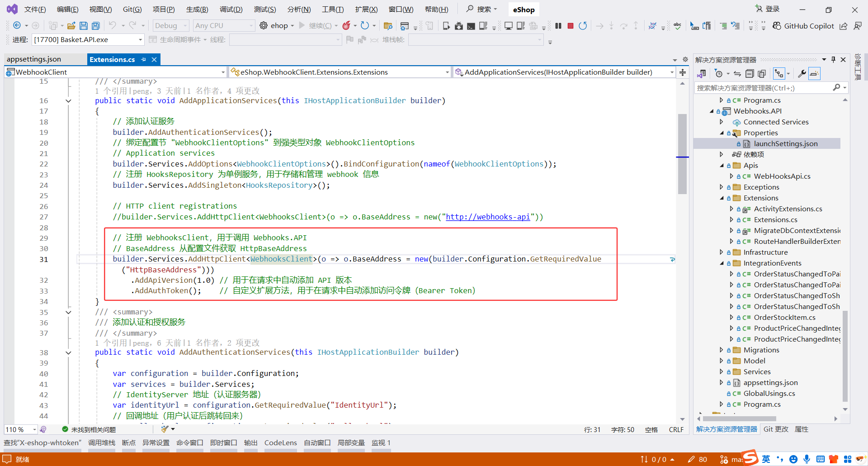Open the GitHub Copilot button
Image resolution: width=868 pixels, height=466 pixels.
803,26
